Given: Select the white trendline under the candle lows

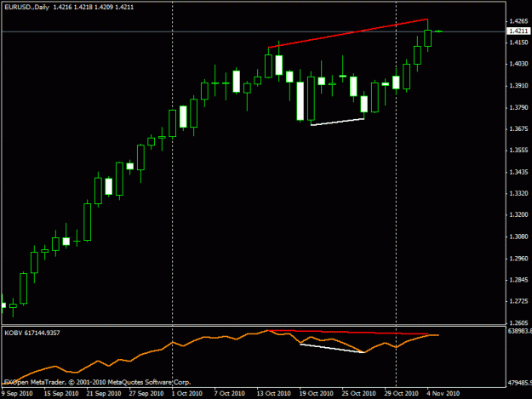Looking at the screenshot, I should click(338, 122).
